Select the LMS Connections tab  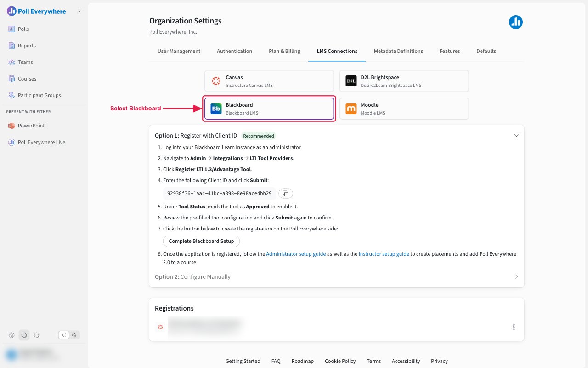click(x=337, y=51)
